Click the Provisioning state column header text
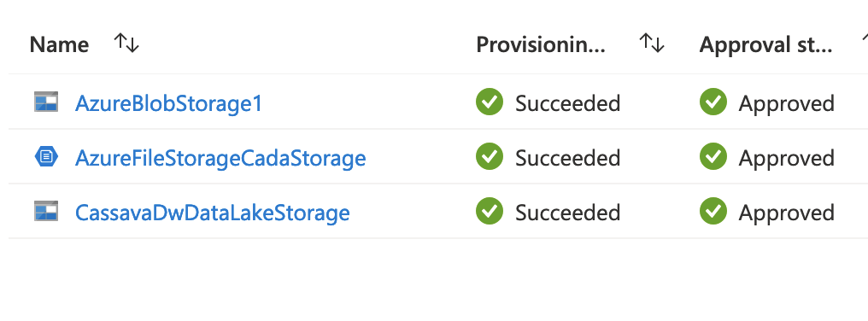Screen dimensions: 868x321 [541, 45]
